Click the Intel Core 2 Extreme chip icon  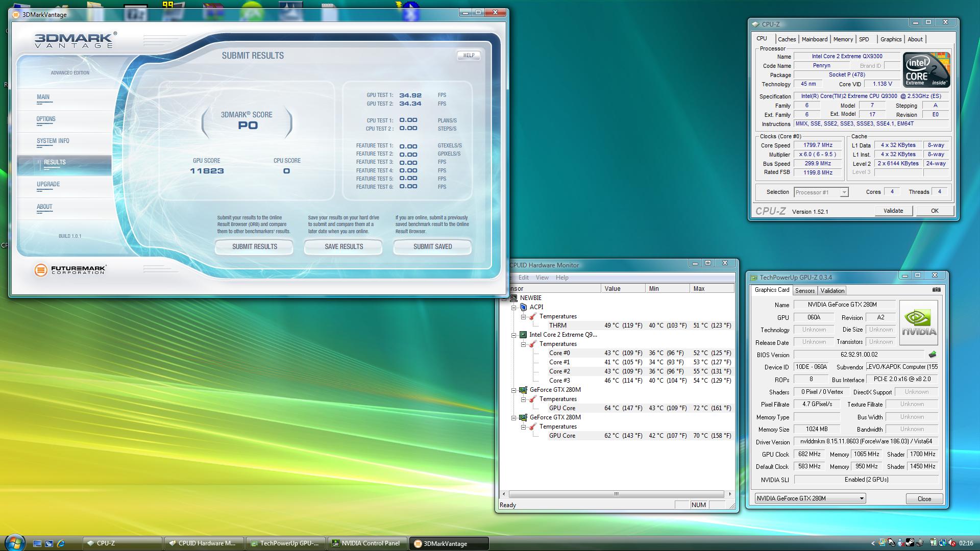pyautogui.click(x=523, y=335)
